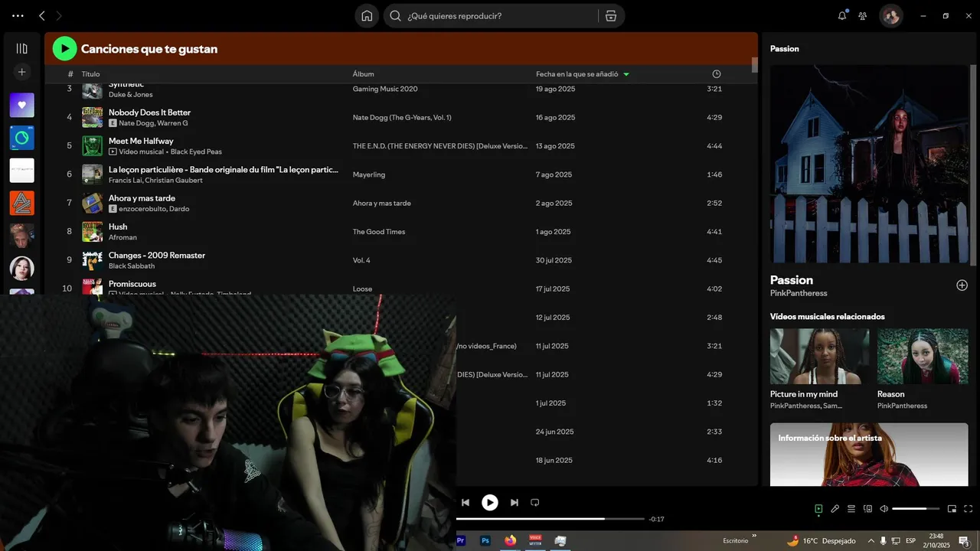Open the Black Sabbath artist link
This screenshot has width=980, height=551.
(132, 266)
